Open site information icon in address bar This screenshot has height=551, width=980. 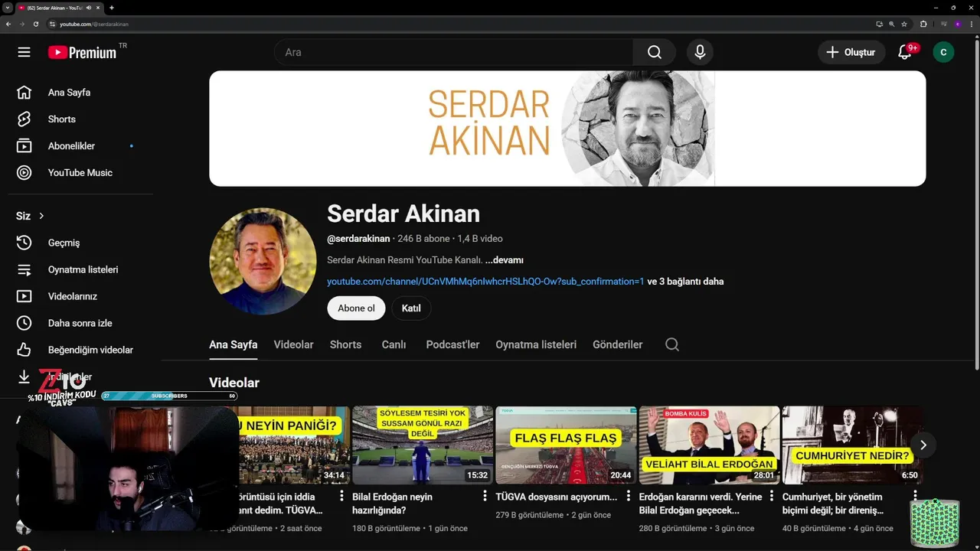(53, 24)
